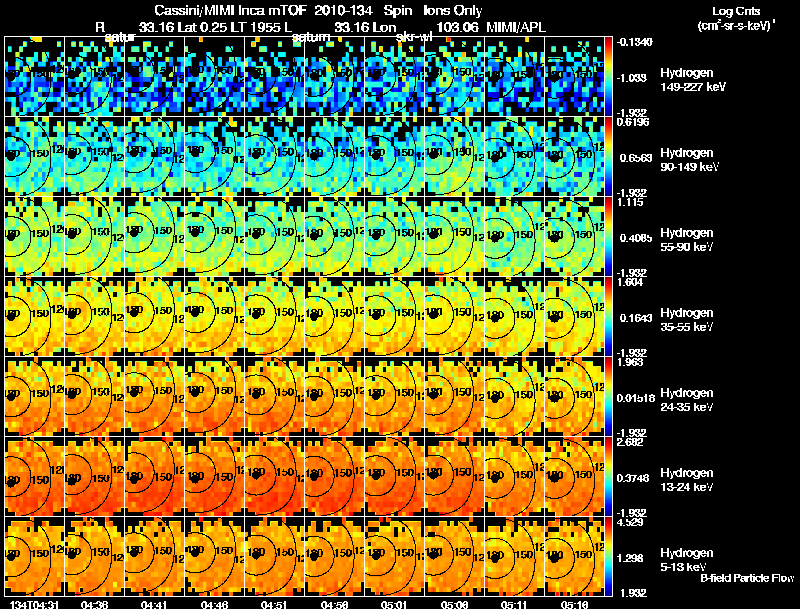
Task: Select the 55-90 keV panel at 05:16
Action: 574,237
